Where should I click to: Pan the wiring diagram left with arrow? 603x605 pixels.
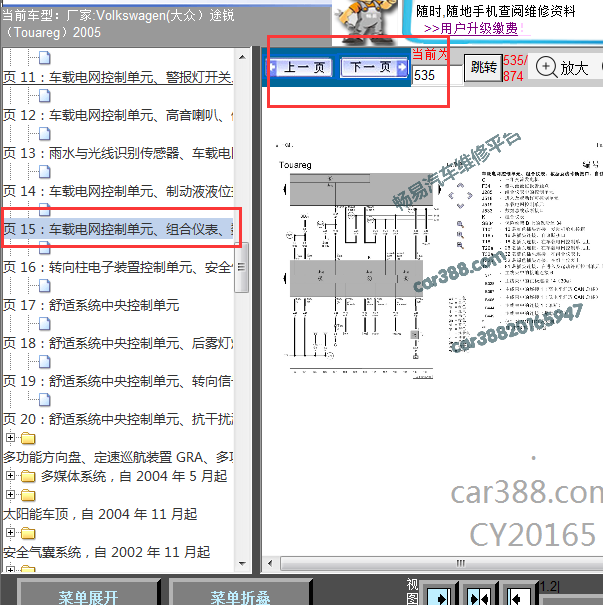pyautogui.click(x=450, y=195)
